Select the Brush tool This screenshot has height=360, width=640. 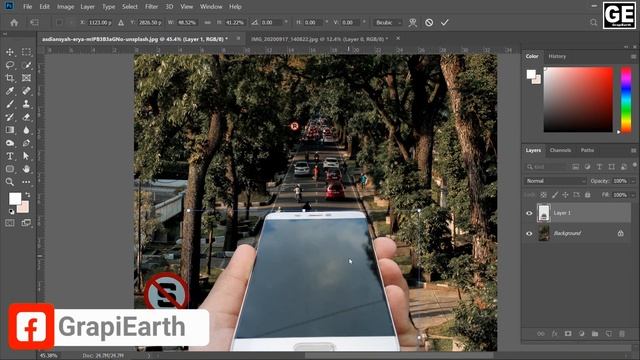point(10,104)
